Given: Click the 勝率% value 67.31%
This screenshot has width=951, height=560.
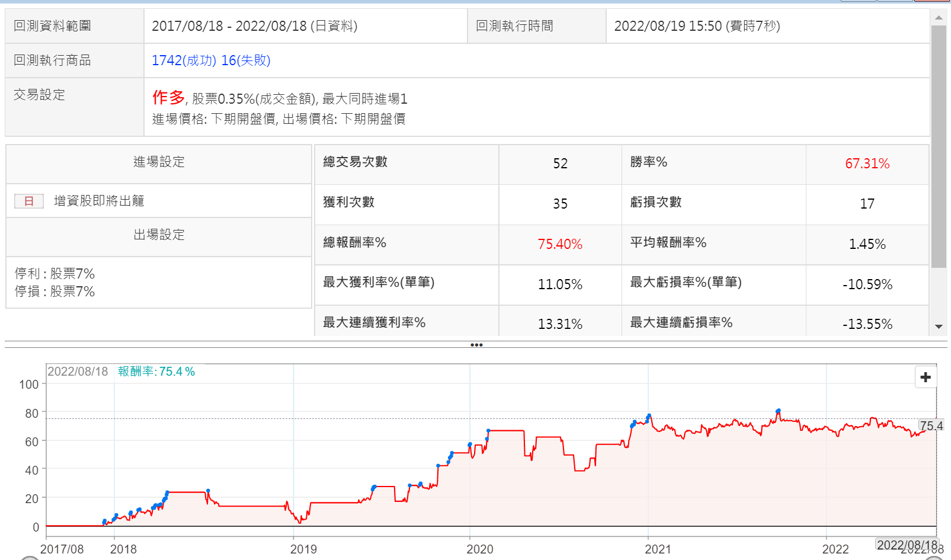Looking at the screenshot, I should pos(867,164).
